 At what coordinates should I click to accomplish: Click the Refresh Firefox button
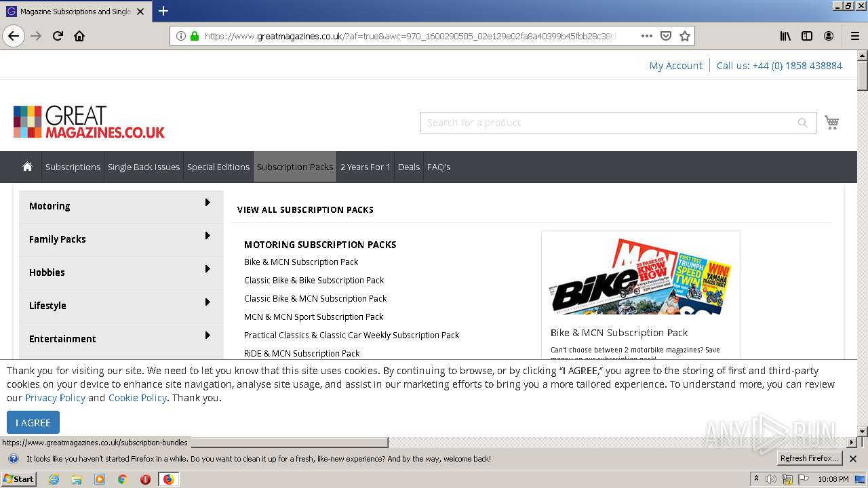(x=810, y=459)
